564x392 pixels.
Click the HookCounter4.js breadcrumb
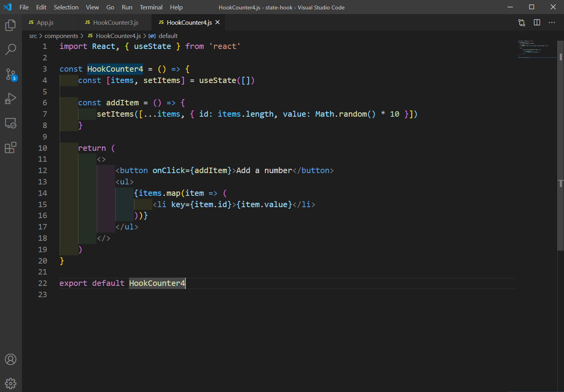pyautogui.click(x=118, y=36)
